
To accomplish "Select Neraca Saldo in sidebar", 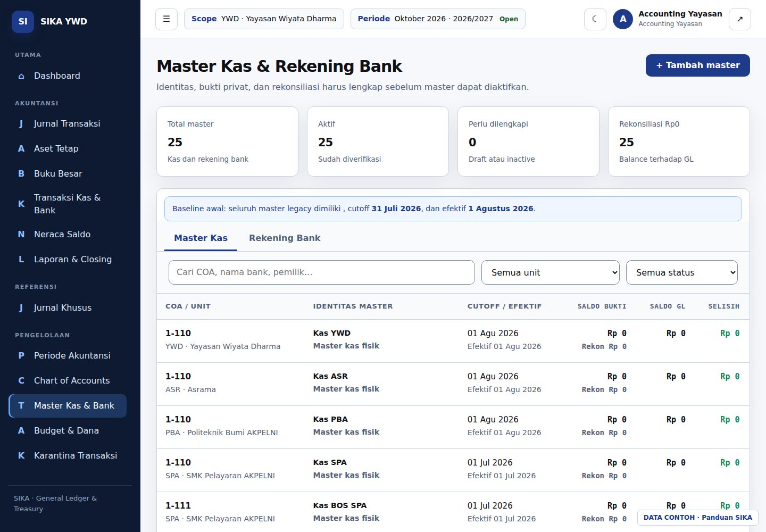I will [68, 234].
